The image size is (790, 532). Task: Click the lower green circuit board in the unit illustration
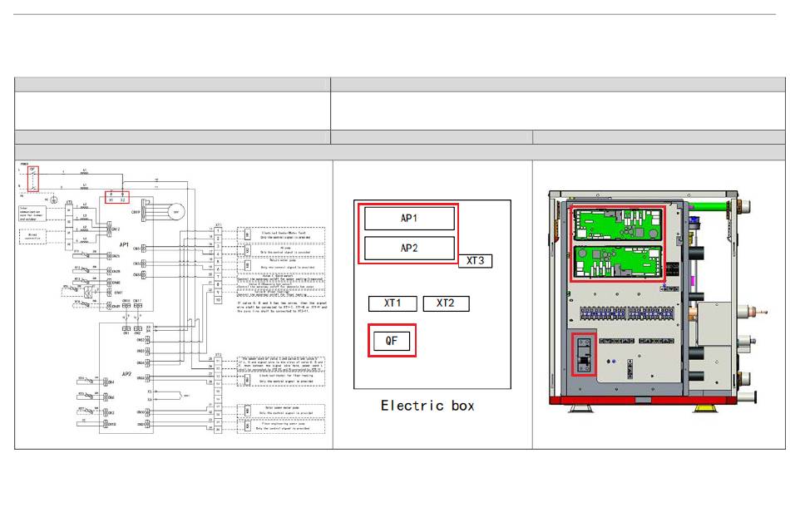618,262
